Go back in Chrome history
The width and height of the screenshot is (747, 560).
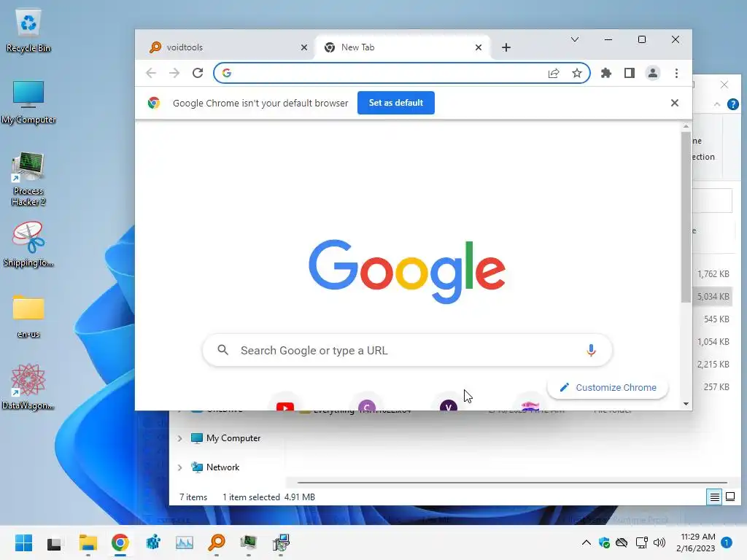[151, 73]
